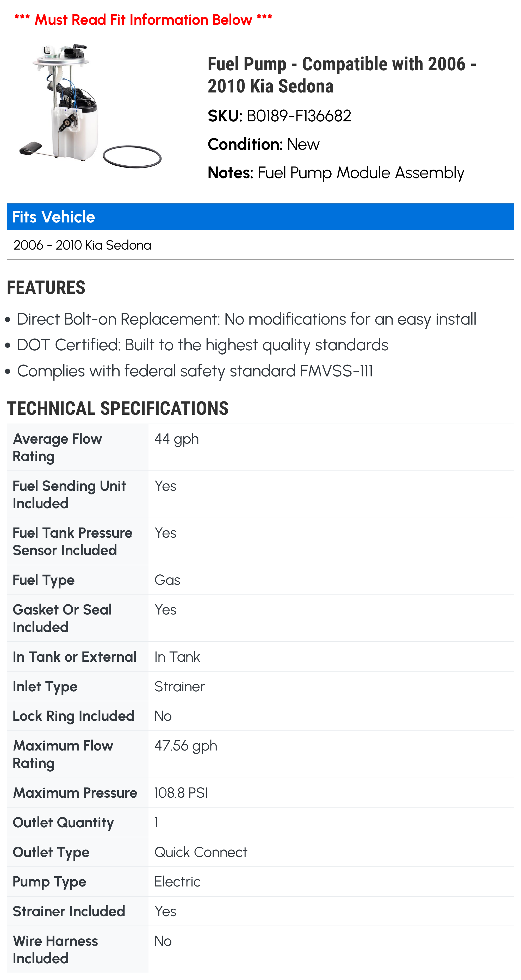
Task: Click the fuel pump product photo
Action: tap(90, 106)
